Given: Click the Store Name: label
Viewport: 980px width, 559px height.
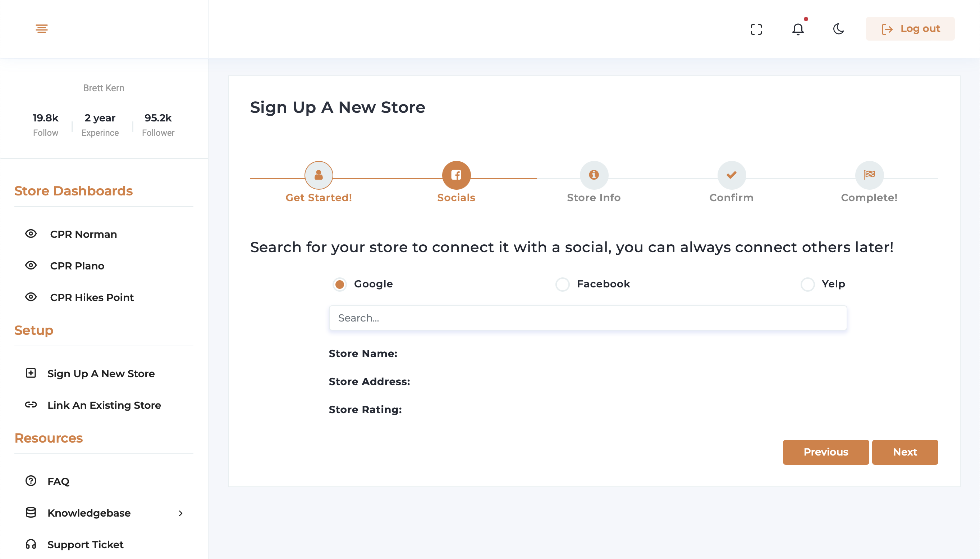Looking at the screenshot, I should click(363, 354).
